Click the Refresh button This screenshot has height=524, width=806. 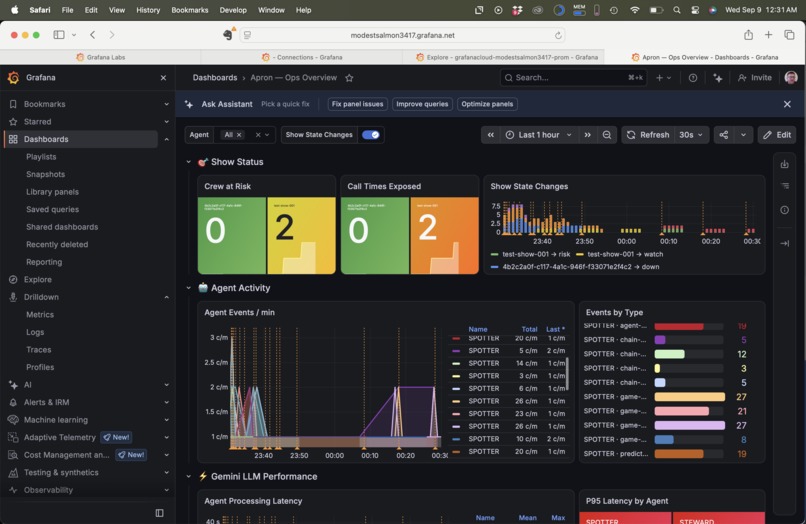(x=648, y=135)
